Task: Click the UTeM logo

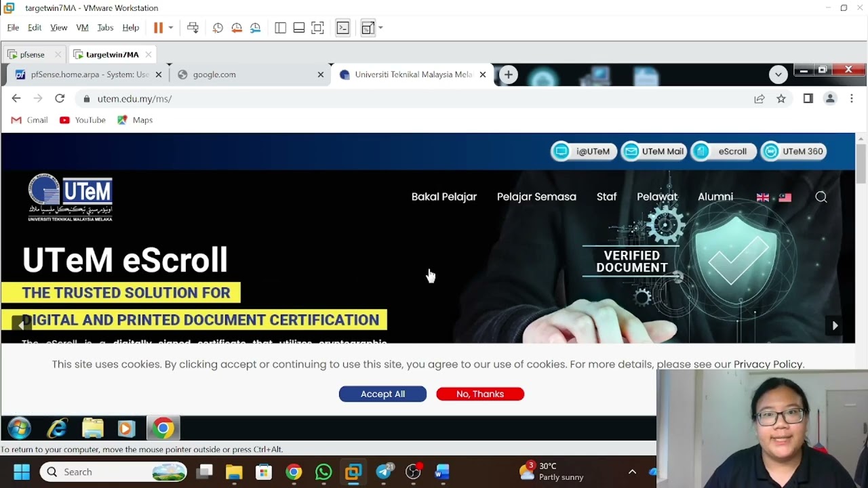Action: coord(71,198)
